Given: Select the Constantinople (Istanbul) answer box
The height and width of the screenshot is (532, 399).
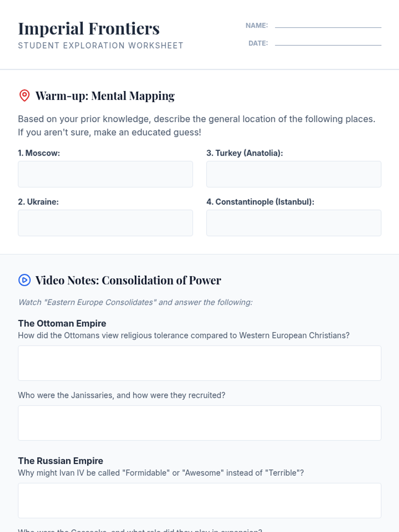Looking at the screenshot, I should click(x=294, y=223).
